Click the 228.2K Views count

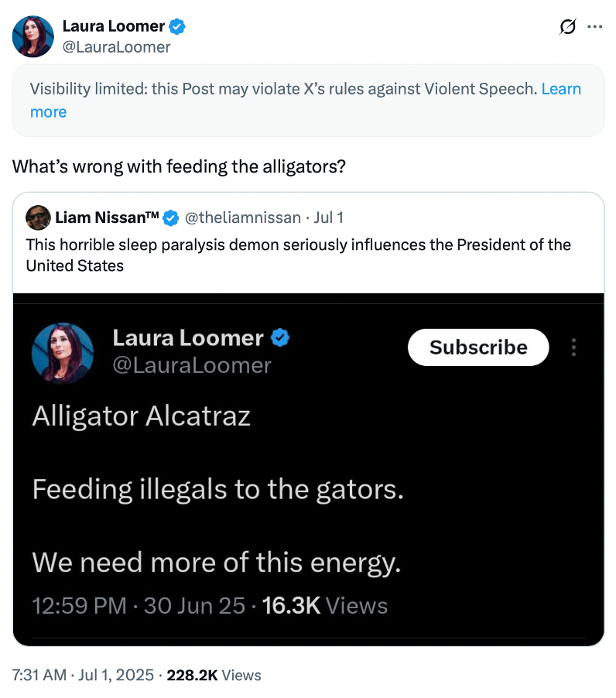coord(214,675)
